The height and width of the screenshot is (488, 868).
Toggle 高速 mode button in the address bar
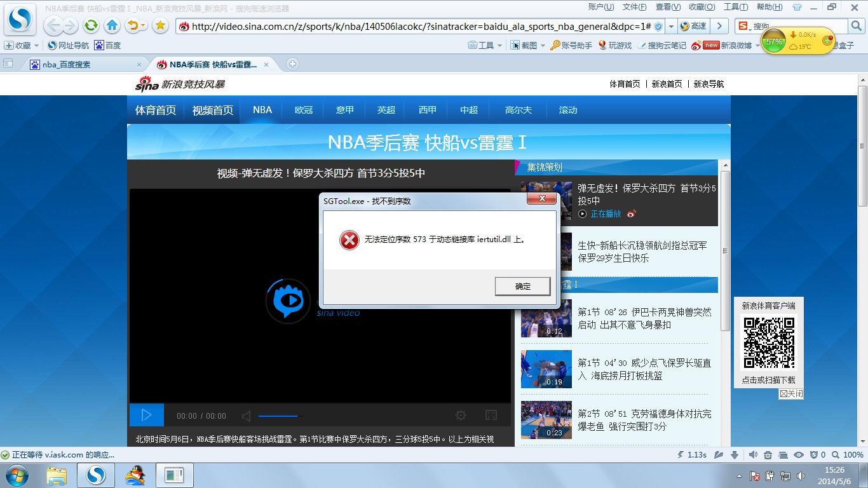tap(693, 27)
